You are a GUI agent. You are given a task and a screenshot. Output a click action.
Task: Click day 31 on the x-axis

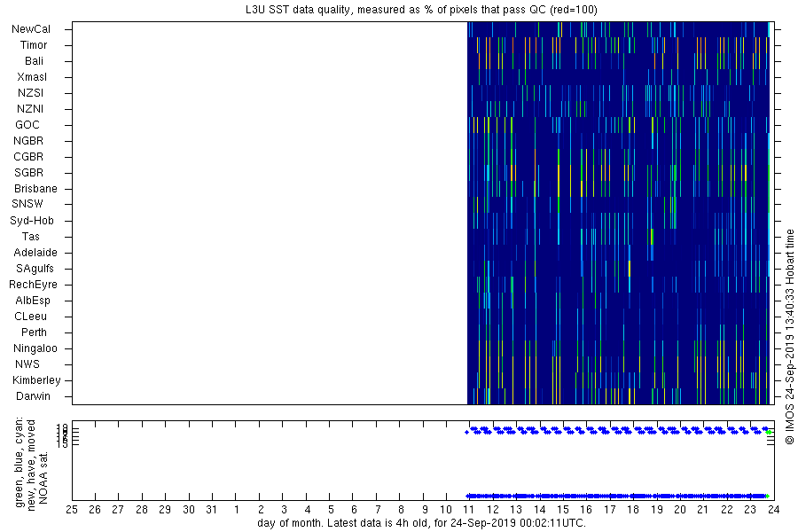point(211,510)
